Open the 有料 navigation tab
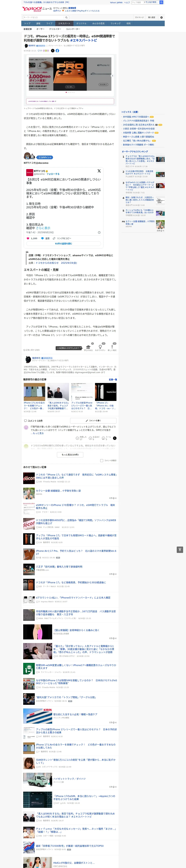This screenshot has width=186, height=868. point(129,24)
